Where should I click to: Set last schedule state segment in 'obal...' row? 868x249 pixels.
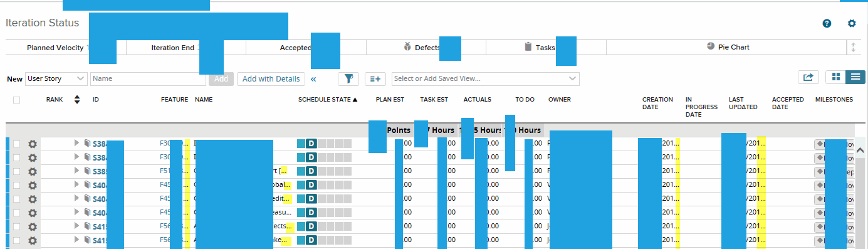tap(347, 185)
